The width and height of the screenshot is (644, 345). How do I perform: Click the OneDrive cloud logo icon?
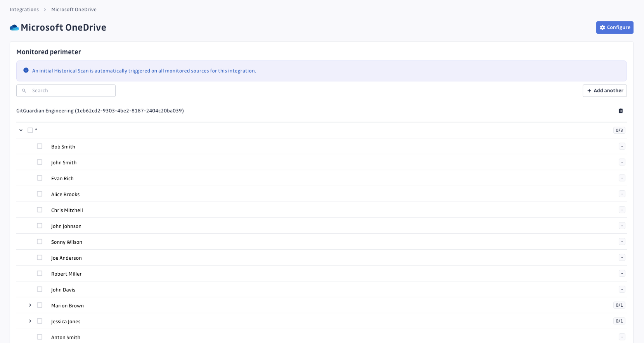tap(14, 28)
